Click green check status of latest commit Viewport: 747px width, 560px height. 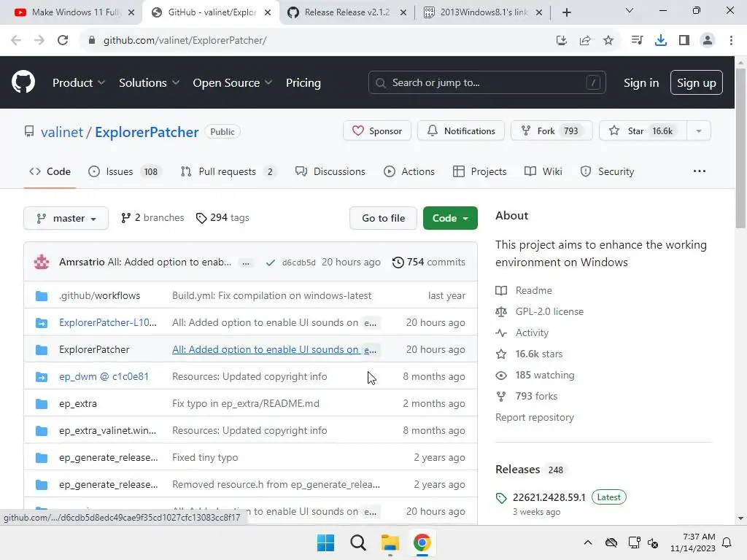click(x=270, y=262)
